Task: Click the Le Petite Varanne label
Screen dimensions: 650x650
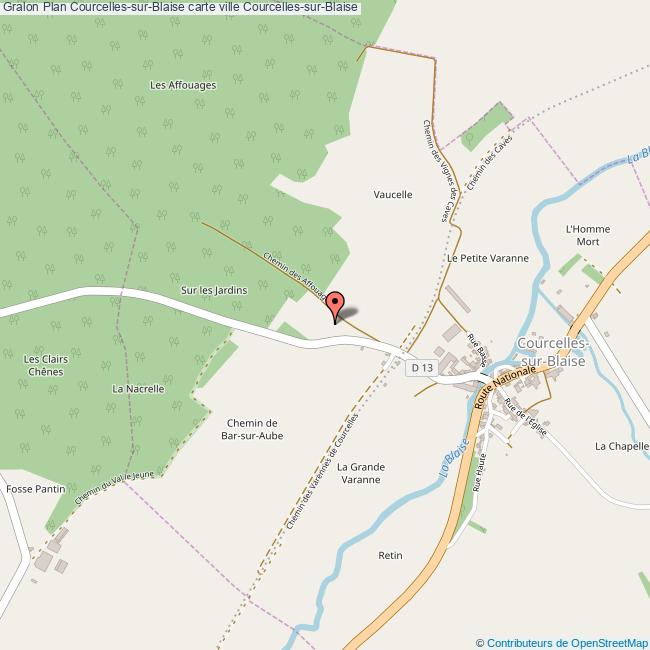Action: click(x=488, y=258)
